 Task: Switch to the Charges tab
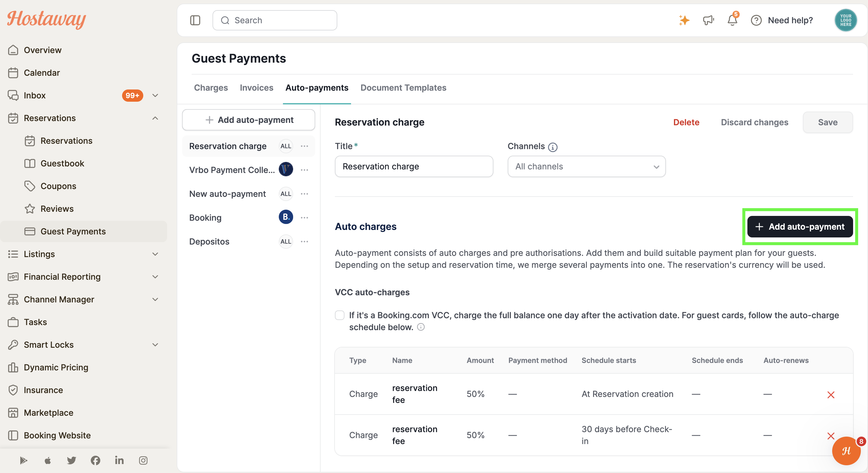coord(211,87)
